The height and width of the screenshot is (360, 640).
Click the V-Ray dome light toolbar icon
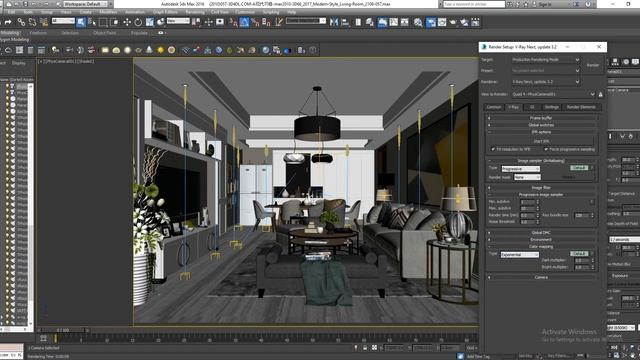tap(116, 50)
